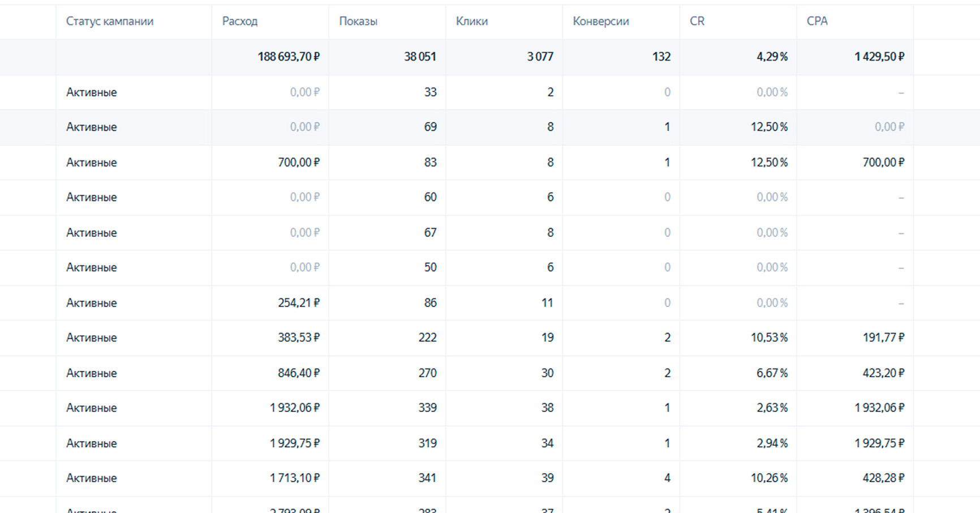Select the 846,40 ₽ spend cell
980x513 pixels.
[298, 373]
